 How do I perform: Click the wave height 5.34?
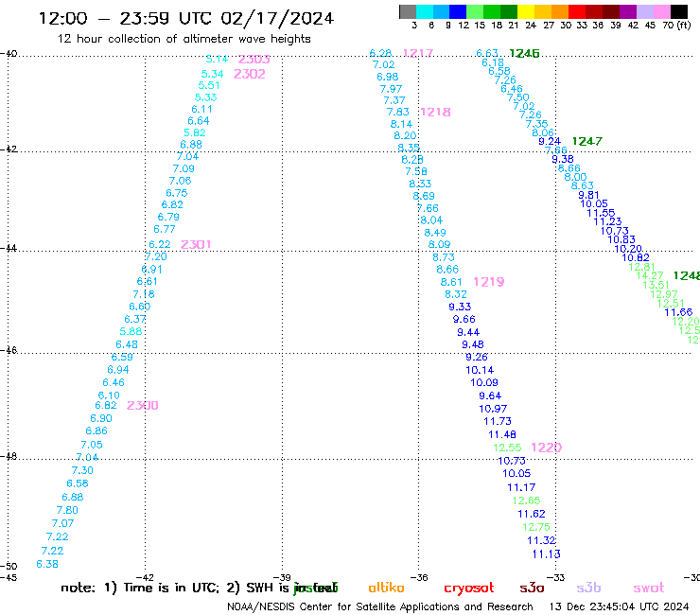(213, 74)
